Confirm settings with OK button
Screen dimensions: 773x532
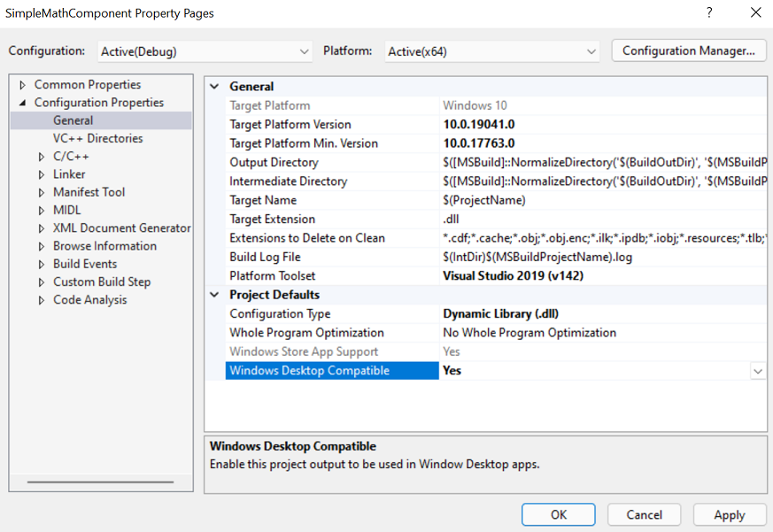pyautogui.click(x=558, y=514)
